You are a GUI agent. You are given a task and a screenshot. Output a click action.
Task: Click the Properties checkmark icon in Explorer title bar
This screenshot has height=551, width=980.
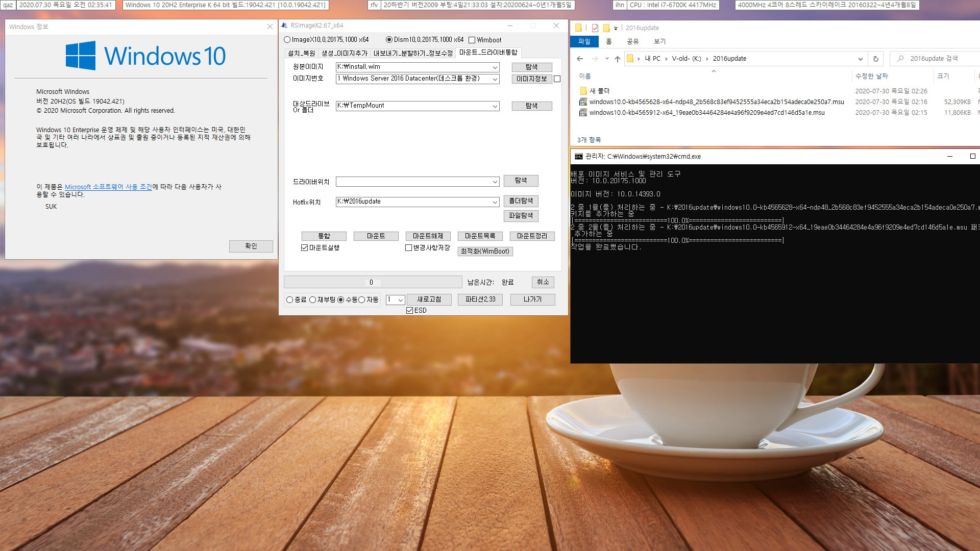(595, 28)
